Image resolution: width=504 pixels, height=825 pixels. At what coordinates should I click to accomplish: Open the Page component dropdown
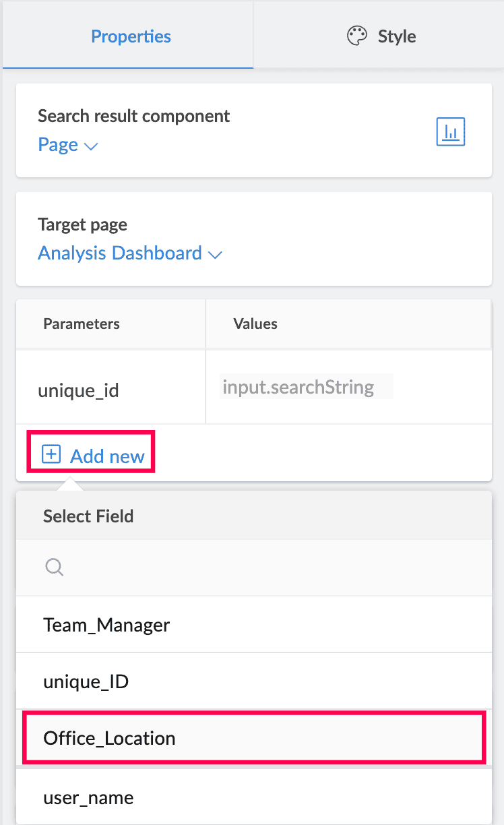pos(59,145)
